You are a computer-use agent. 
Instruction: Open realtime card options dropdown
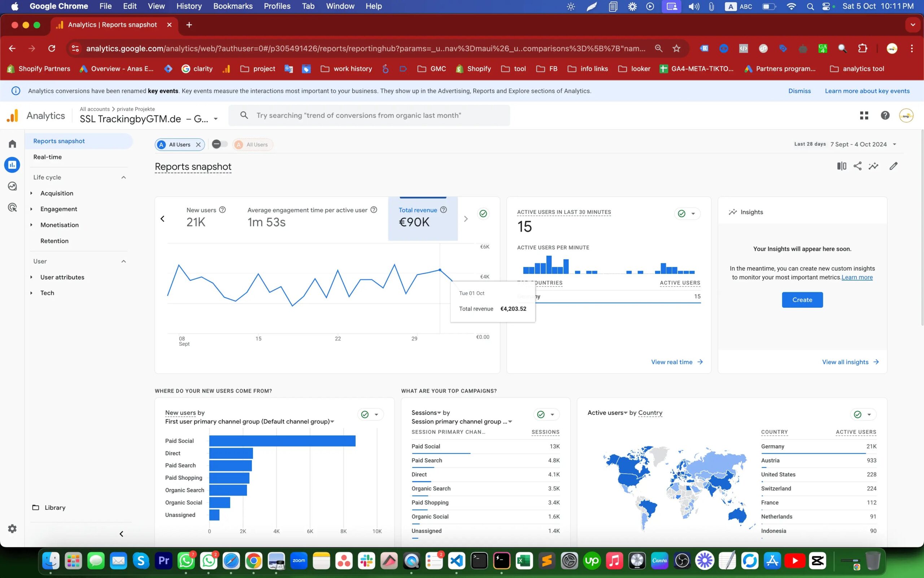pyautogui.click(x=693, y=214)
